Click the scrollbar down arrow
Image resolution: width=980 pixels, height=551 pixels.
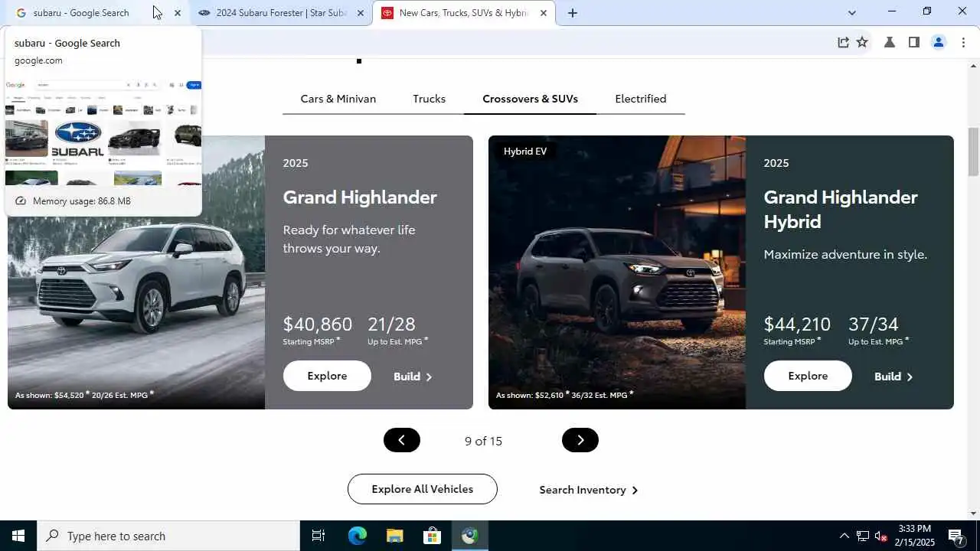pos(973,513)
